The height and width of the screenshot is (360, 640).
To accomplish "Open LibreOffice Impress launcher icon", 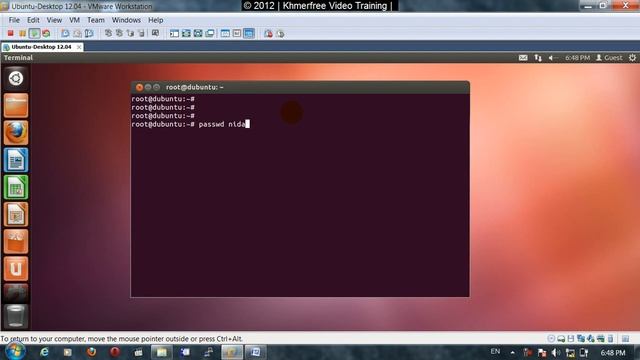I will (16, 214).
